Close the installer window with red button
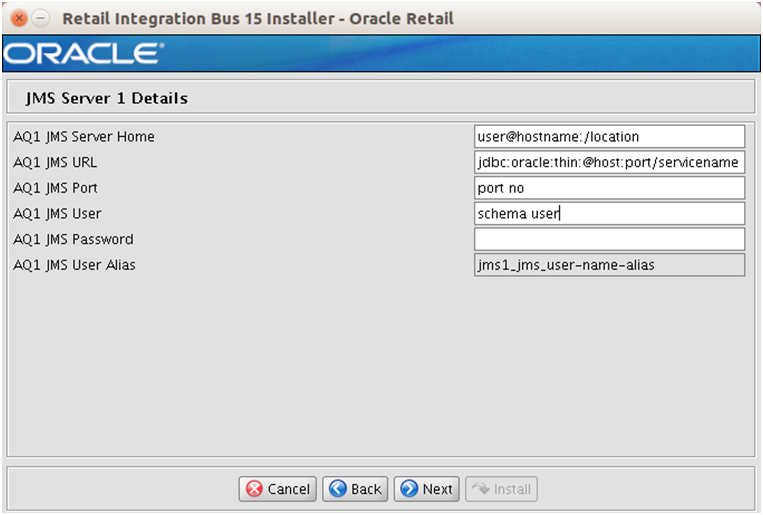 19,18
